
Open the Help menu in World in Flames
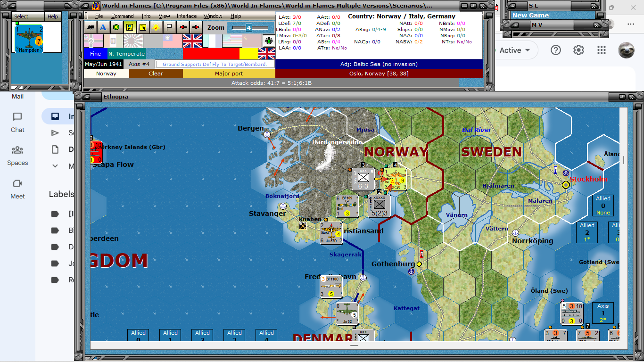pyautogui.click(x=236, y=16)
